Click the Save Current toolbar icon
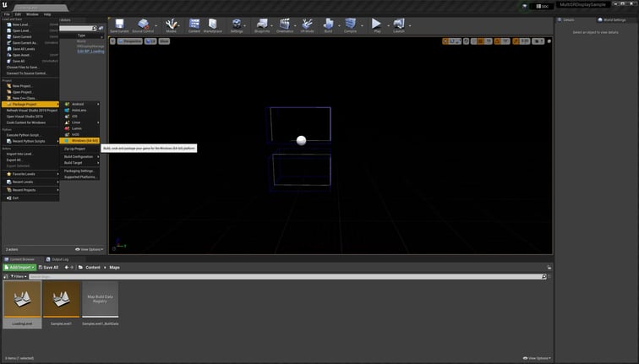The width and height of the screenshot is (639, 364). pyautogui.click(x=119, y=25)
